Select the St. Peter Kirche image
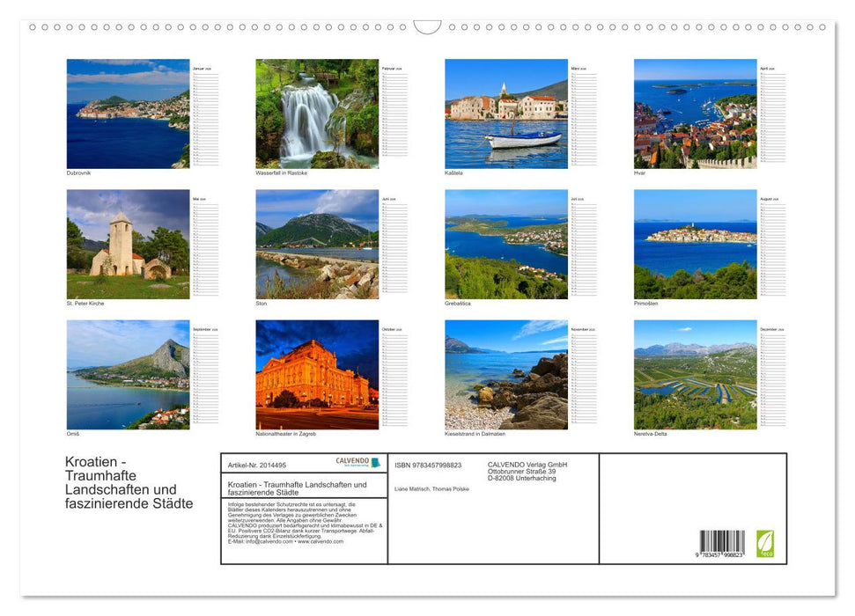855x616 pixels. [x=128, y=245]
